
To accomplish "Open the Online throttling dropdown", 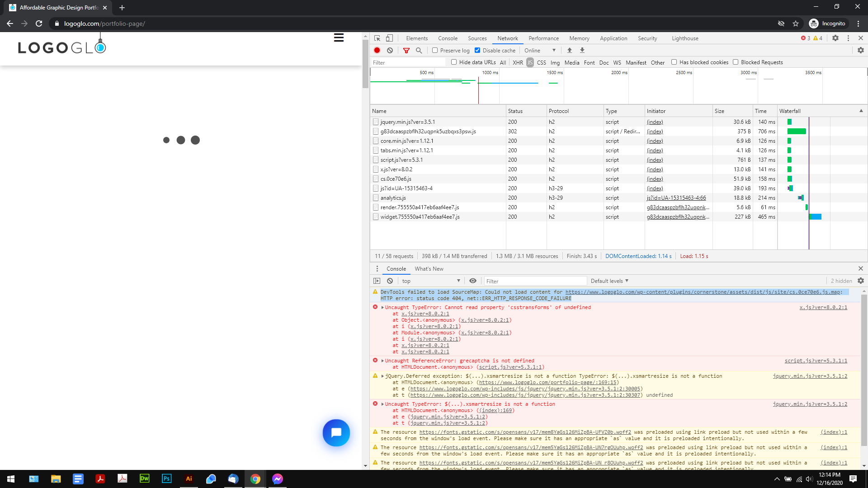I will pos(540,50).
